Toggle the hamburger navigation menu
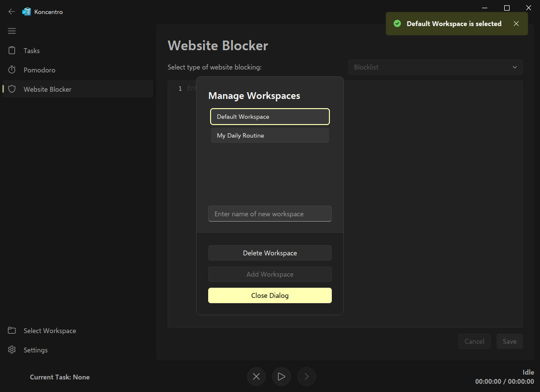 coord(12,31)
